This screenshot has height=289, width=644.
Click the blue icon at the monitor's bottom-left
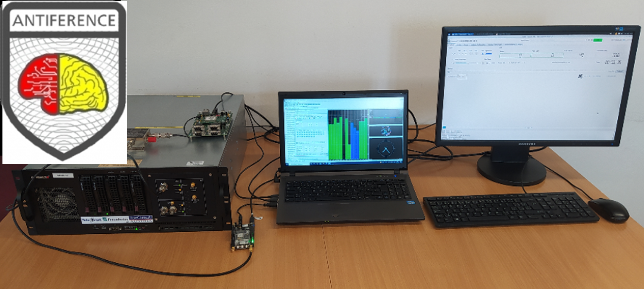[x=444, y=128]
